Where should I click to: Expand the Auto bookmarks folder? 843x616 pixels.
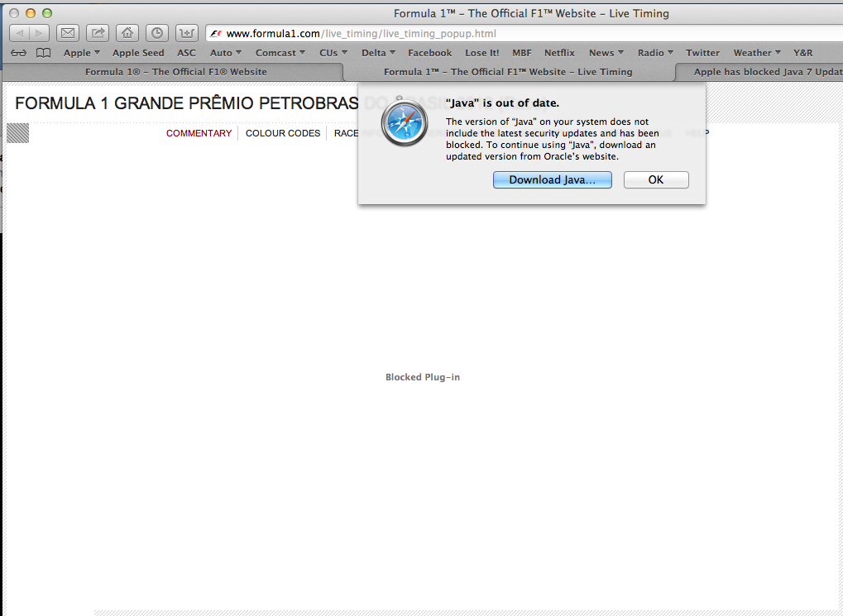[x=226, y=53]
